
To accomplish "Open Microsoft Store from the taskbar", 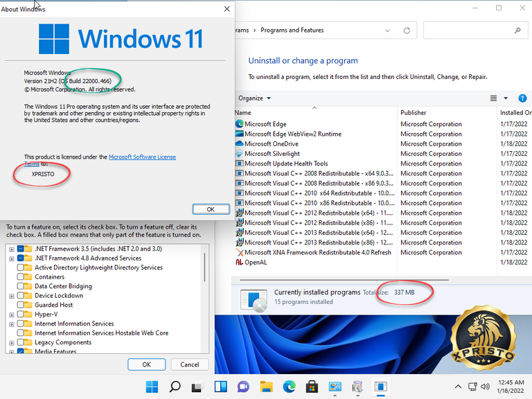I will (x=312, y=387).
